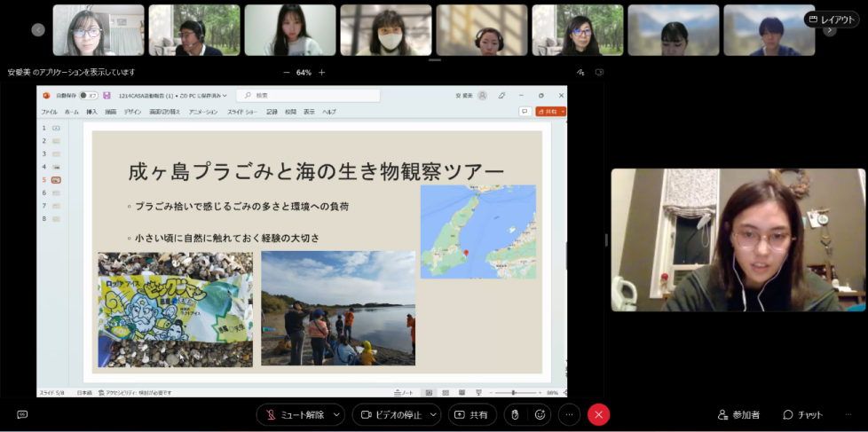Click ビデオの停止 to stop video
This screenshot has width=868, height=432.
(391, 415)
